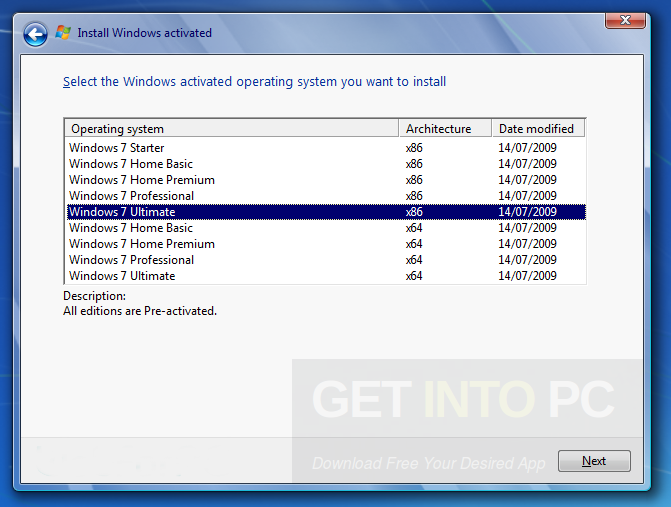671x507 pixels.
Task: Select Windows 7 Professional x64 row
Action: (x=326, y=260)
